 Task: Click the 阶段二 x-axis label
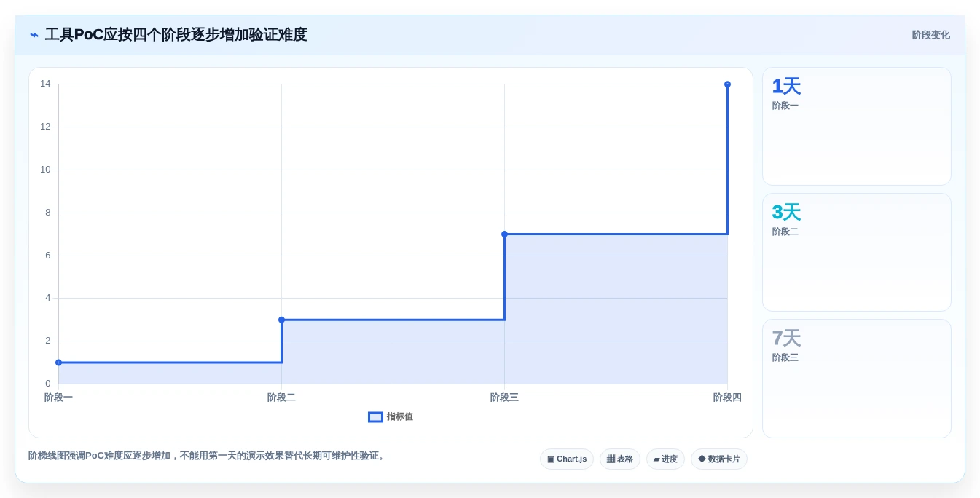[281, 398]
